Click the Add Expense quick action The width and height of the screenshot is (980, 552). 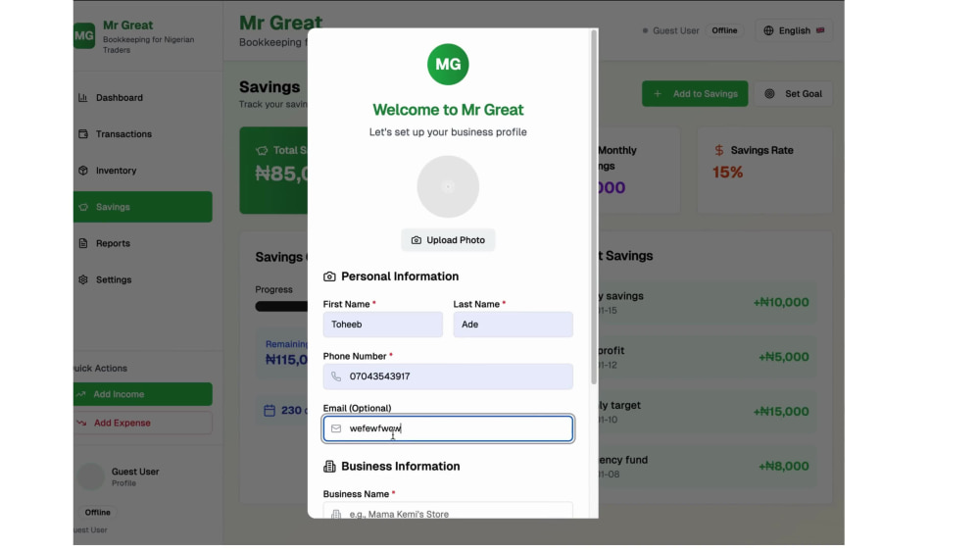(x=143, y=423)
